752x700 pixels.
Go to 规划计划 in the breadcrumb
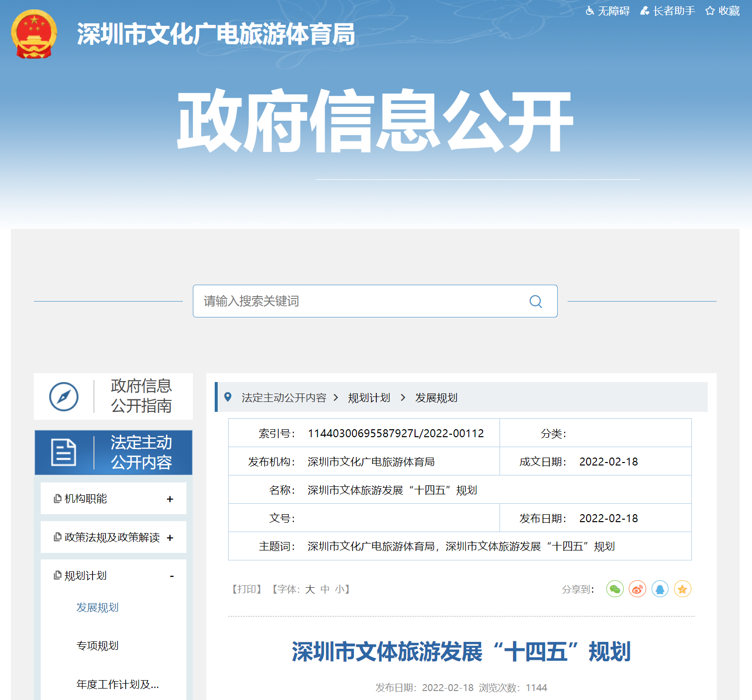point(369,398)
